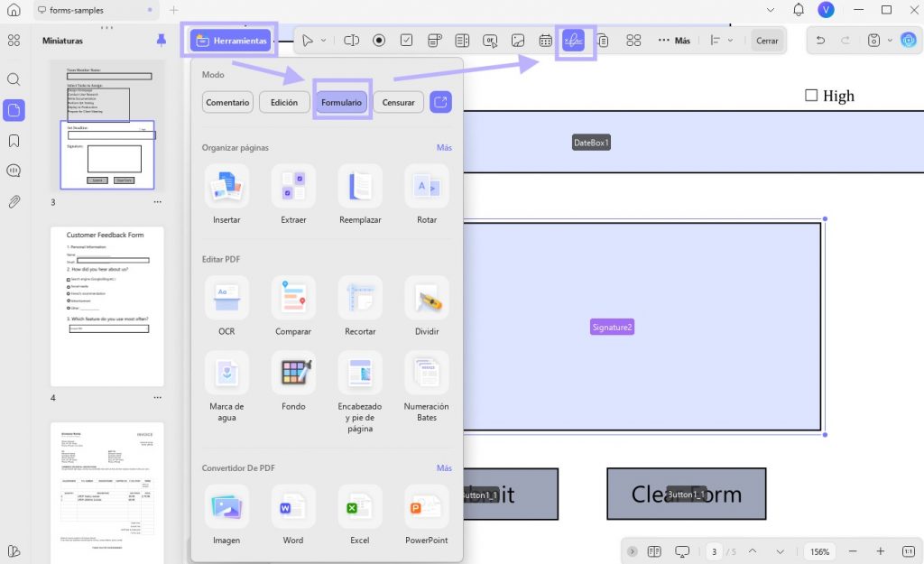Select the OK button form tool

[490, 40]
